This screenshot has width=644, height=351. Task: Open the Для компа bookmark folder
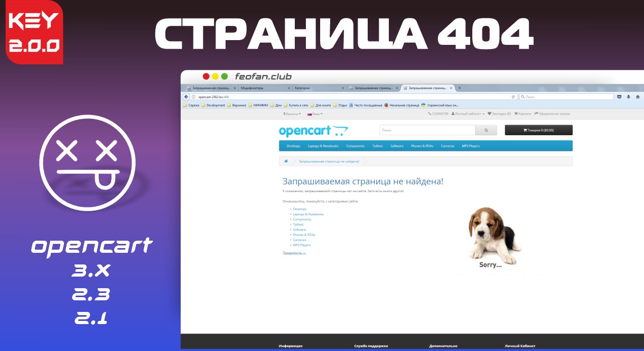pos(321,105)
